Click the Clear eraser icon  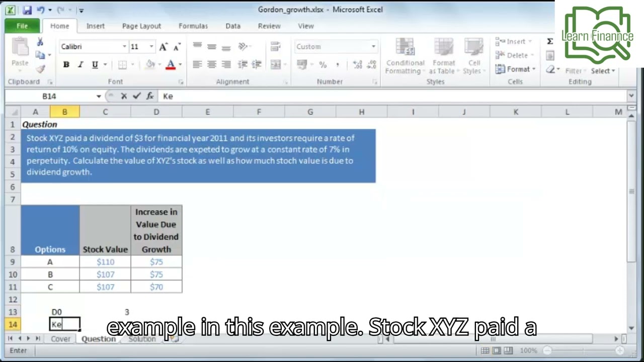[x=551, y=70]
